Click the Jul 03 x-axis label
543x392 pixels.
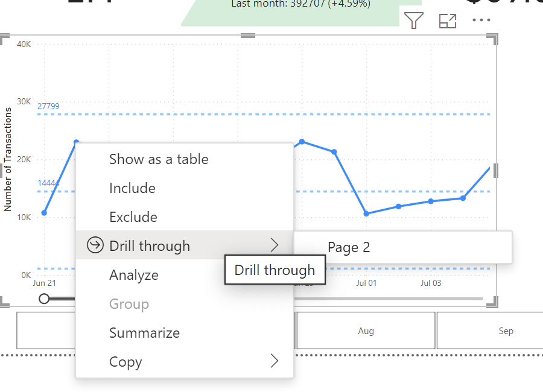[431, 283]
